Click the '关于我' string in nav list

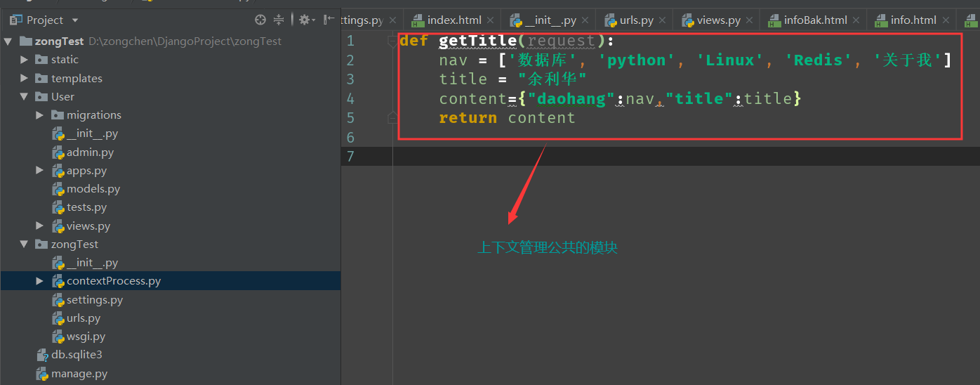pyautogui.click(x=907, y=60)
